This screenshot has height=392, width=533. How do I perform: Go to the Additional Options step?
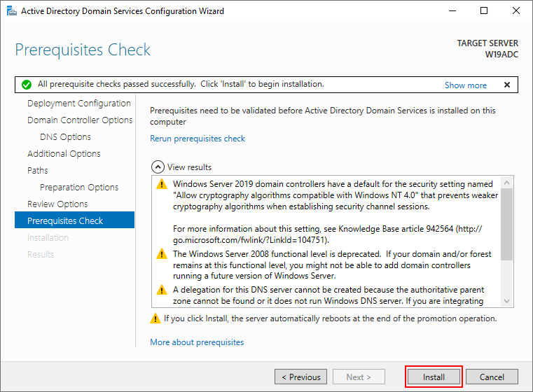click(64, 153)
